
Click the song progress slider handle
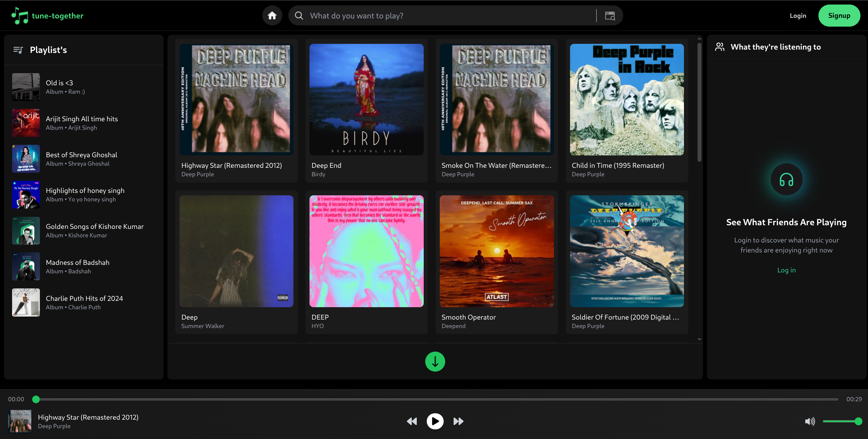point(36,399)
